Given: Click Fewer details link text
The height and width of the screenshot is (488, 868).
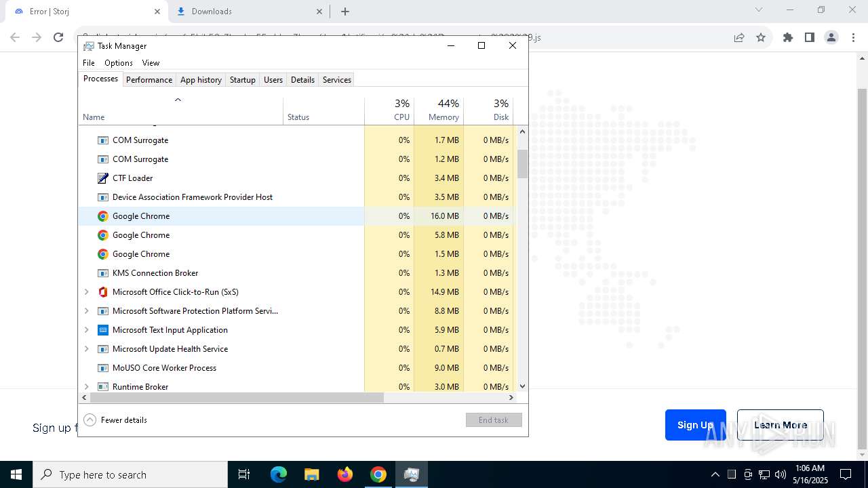Looking at the screenshot, I should pos(124,420).
